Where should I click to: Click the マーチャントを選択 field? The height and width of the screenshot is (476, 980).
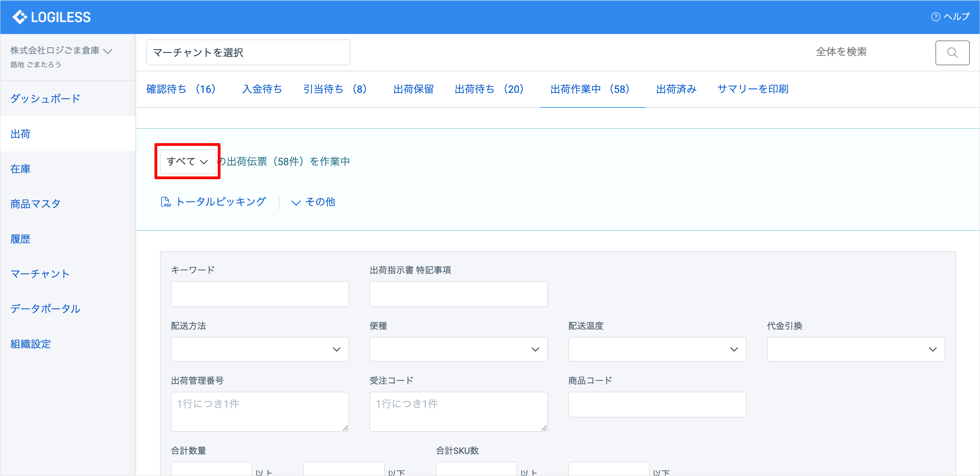(x=248, y=52)
